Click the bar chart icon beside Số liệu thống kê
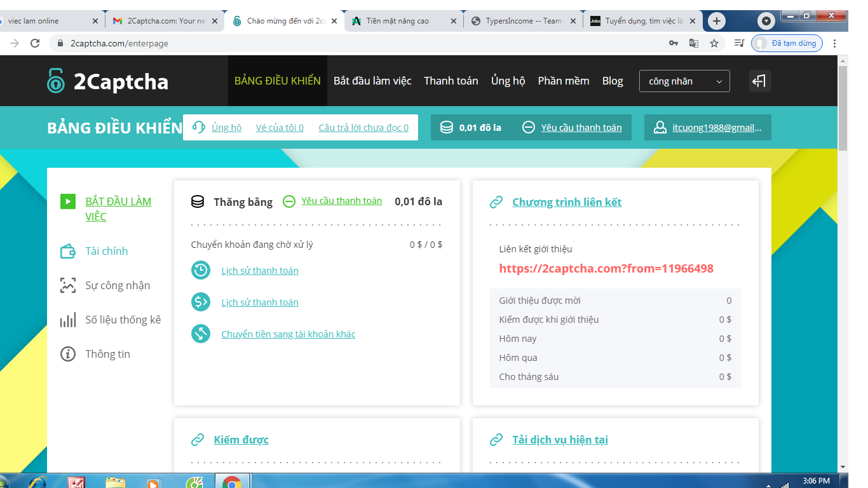The image size is (868, 488). tap(68, 320)
